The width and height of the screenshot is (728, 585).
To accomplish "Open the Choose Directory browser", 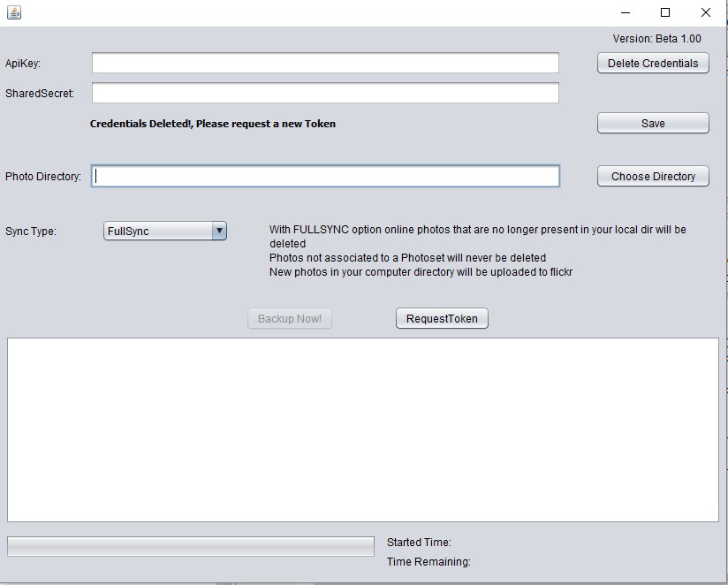I will [x=653, y=176].
